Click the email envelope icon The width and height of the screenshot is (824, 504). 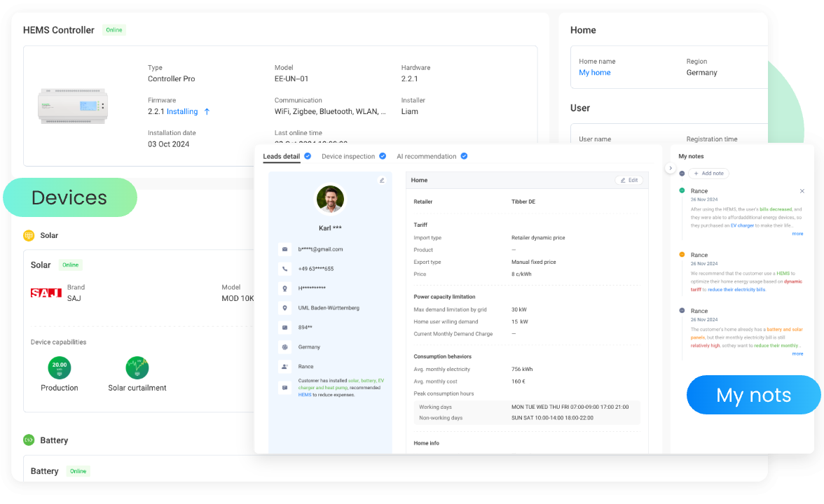tap(284, 249)
